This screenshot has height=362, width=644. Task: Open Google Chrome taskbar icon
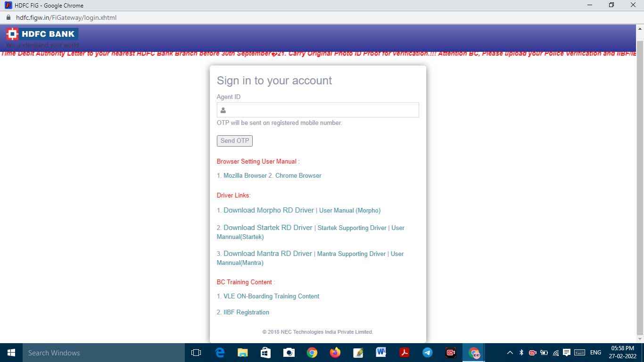click(x=312, y=353)
